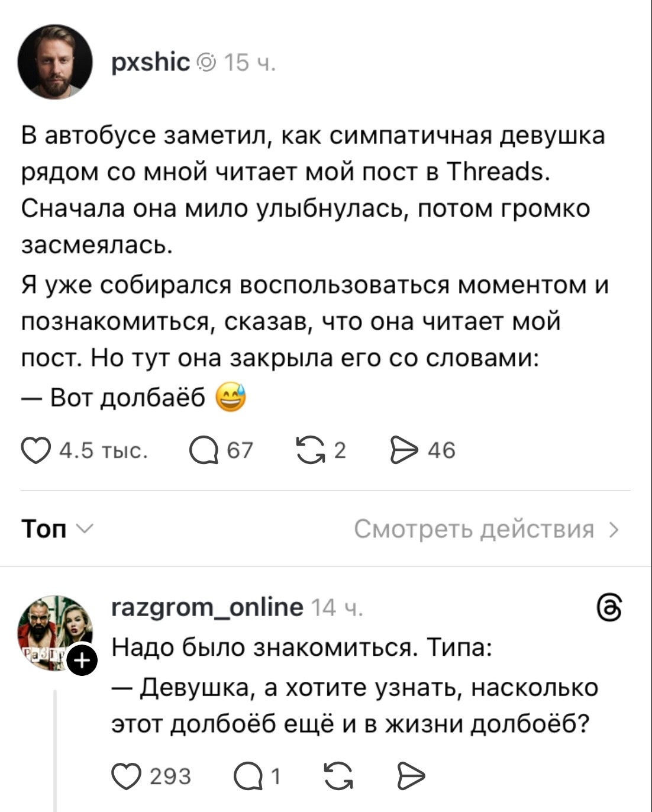Click the 15 ч. post timestamp
This screenshot has height=812, width=652.
(x=250, y=63)
